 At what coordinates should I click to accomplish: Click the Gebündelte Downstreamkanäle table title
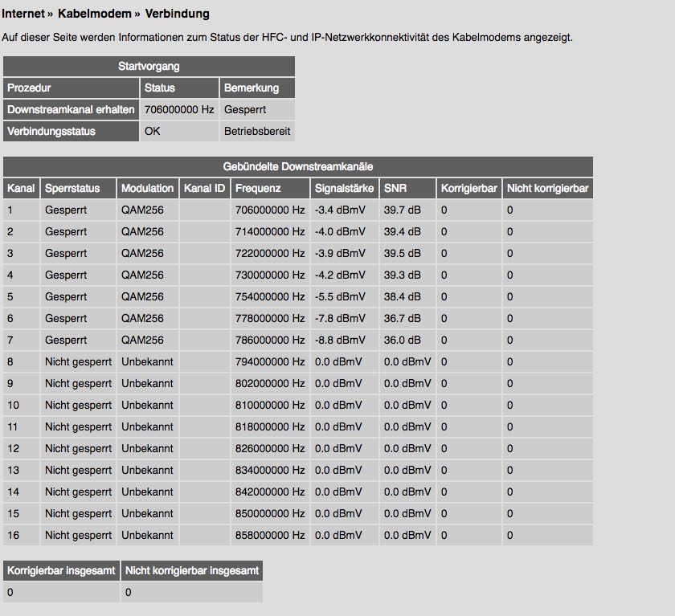coord(297,166)
